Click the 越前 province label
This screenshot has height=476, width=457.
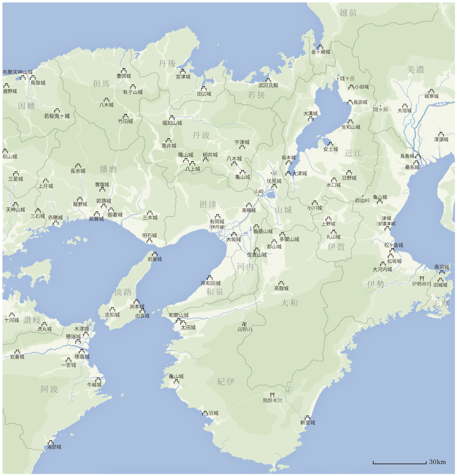click(348, 13)
